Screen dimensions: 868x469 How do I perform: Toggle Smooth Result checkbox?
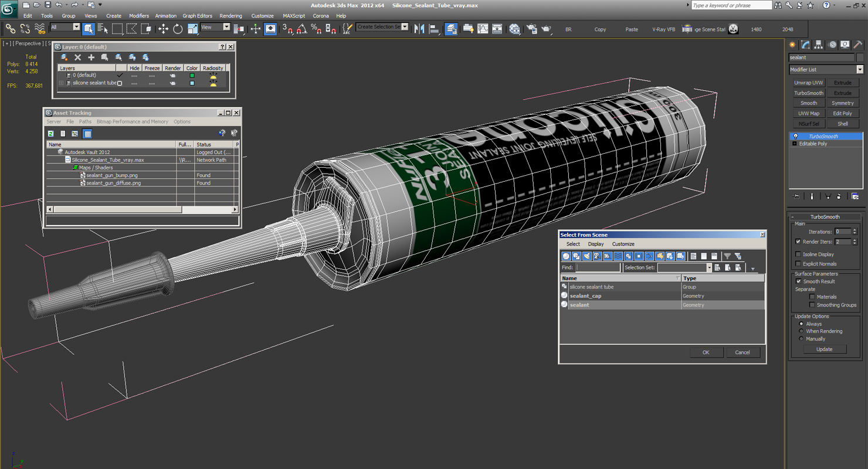(x=798, y=281)
